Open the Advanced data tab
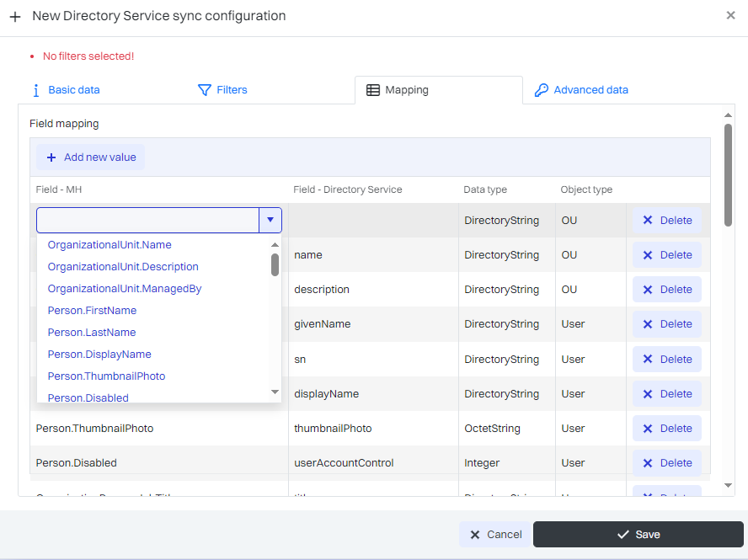 click(x=581, y=90)
